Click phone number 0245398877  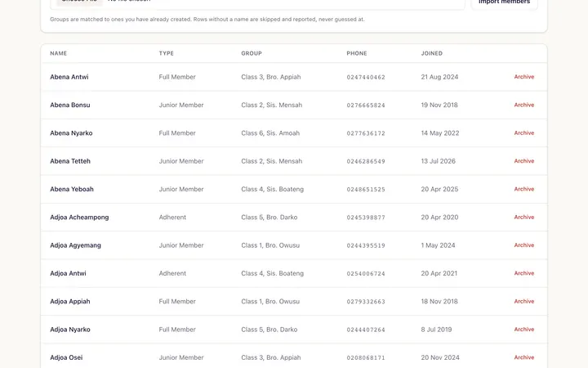pyautogui.click(x=366, y=218)
